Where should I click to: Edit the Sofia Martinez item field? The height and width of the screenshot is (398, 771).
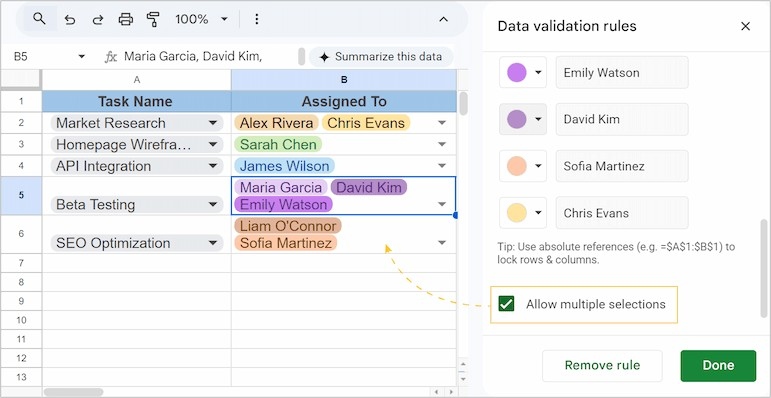(x=622, y=166)
